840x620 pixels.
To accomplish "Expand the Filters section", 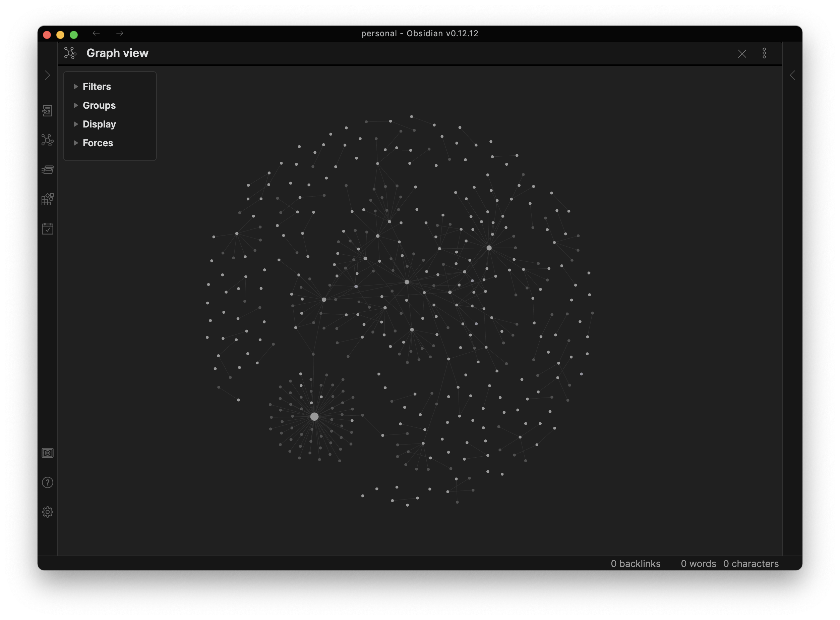I will point(97,87).
